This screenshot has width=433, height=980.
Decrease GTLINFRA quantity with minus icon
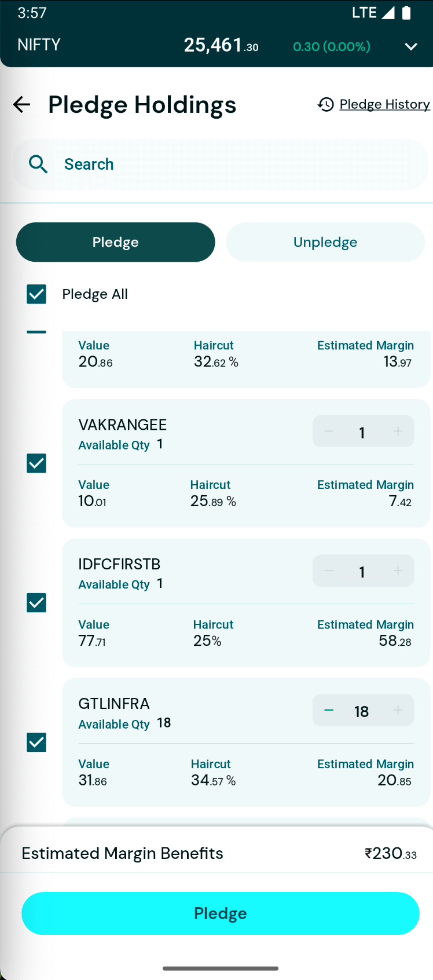point(329,711)
